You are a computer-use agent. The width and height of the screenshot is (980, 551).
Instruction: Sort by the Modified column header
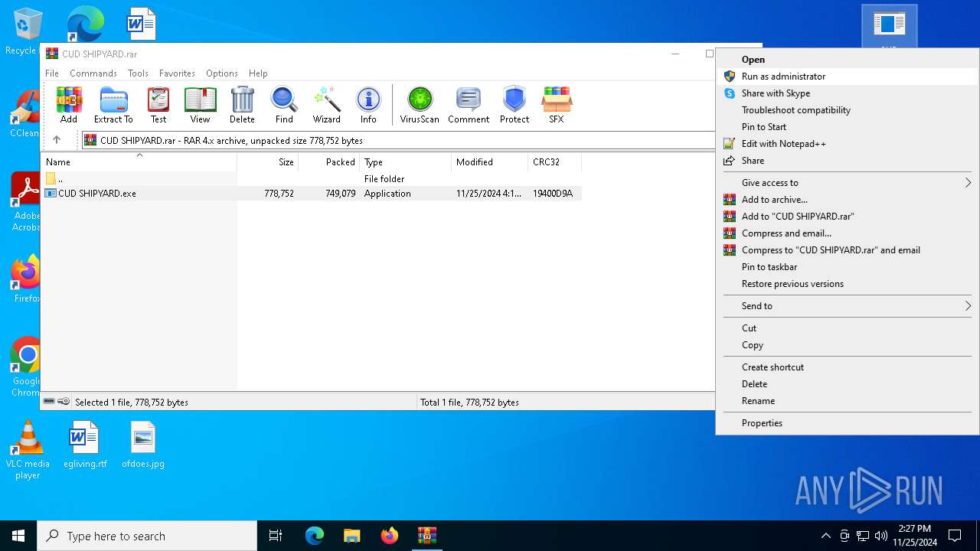tap(490, 161)
